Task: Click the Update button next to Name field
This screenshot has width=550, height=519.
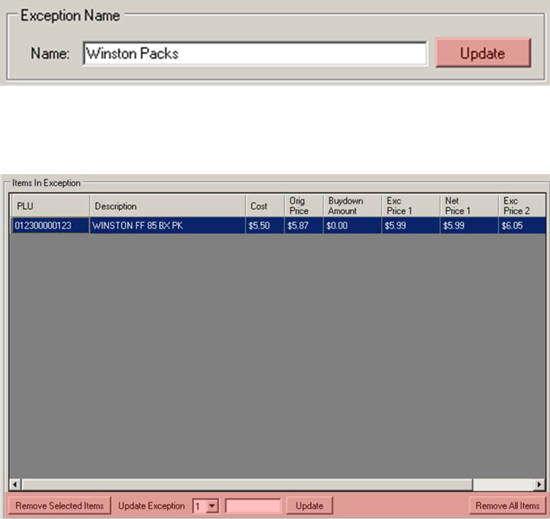Action: [x=483, y=53]
